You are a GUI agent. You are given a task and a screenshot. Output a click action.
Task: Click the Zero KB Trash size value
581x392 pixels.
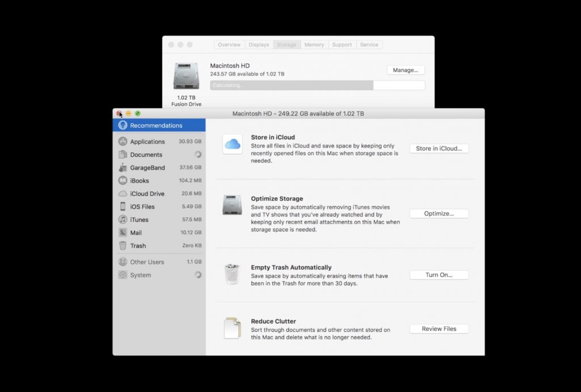[x=192, y=245]
